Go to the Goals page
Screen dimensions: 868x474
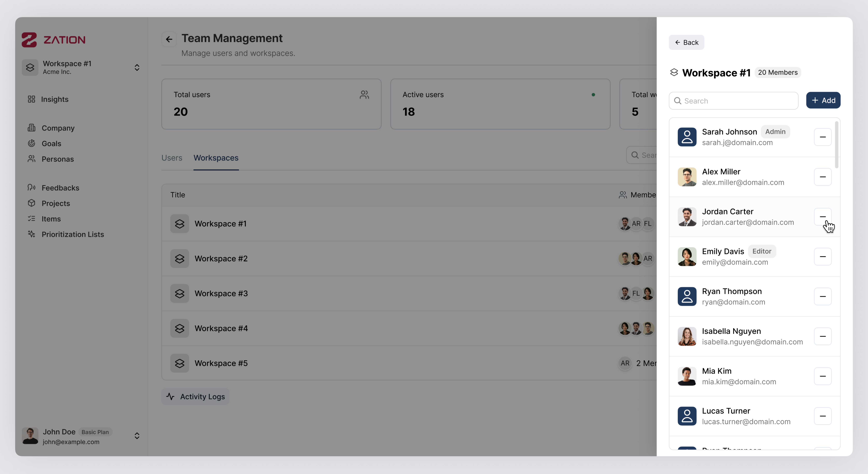[x=51, y=144]
